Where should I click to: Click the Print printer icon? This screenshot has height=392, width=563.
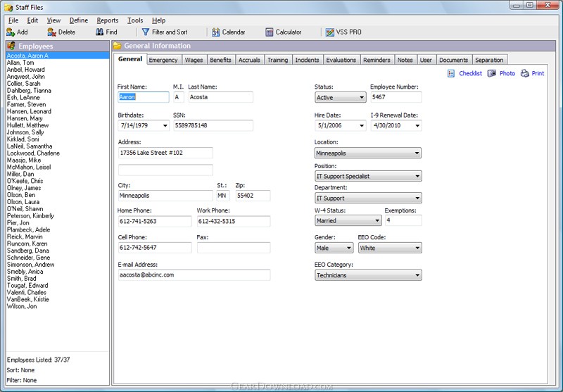(524, 73)
